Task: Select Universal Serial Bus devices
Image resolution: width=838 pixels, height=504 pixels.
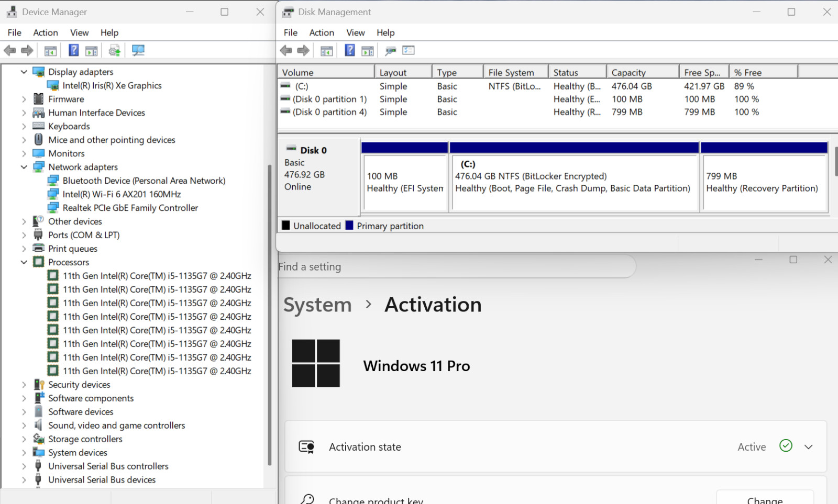Action: point(102,479)
